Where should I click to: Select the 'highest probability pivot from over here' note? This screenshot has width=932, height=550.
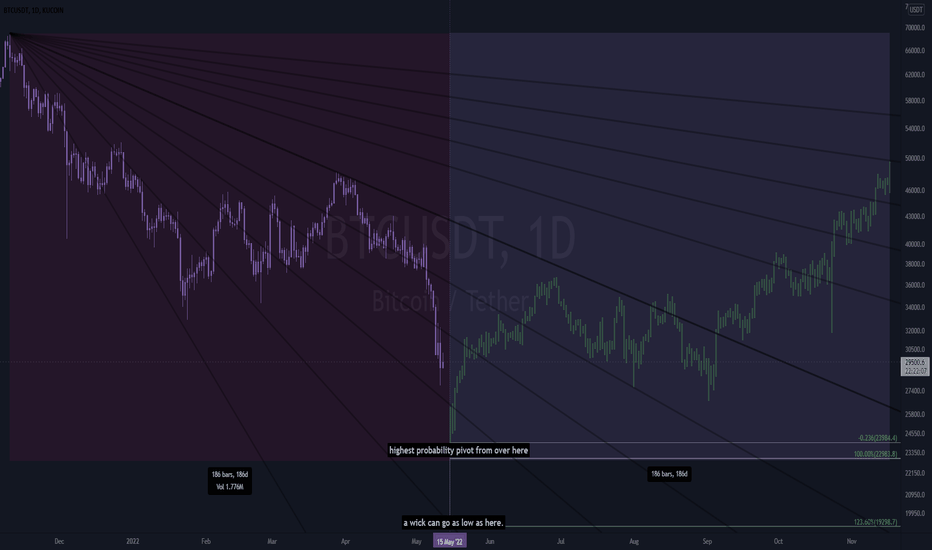(458, 450)
